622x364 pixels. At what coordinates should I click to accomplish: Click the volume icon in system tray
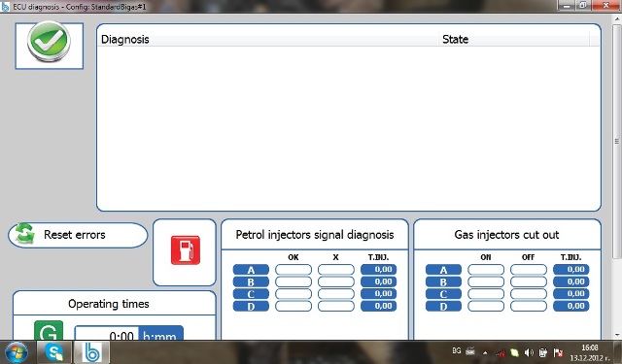click(x=529, y=351)
